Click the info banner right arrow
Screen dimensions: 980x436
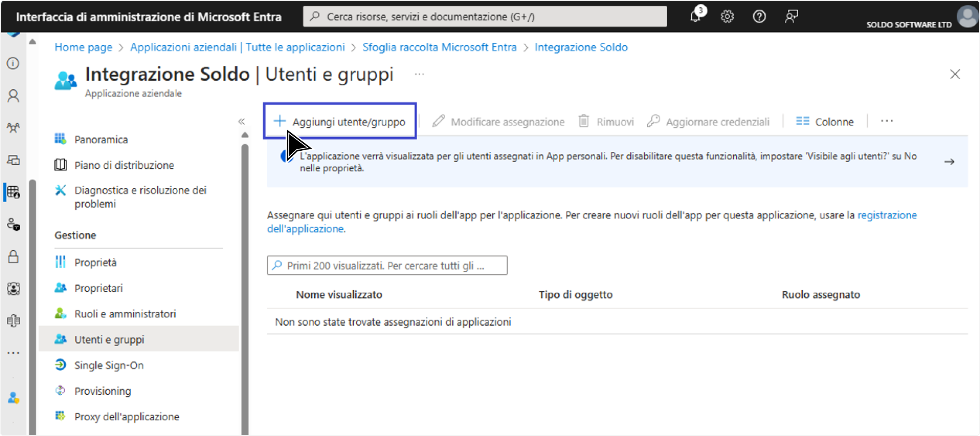coord(949,162)
